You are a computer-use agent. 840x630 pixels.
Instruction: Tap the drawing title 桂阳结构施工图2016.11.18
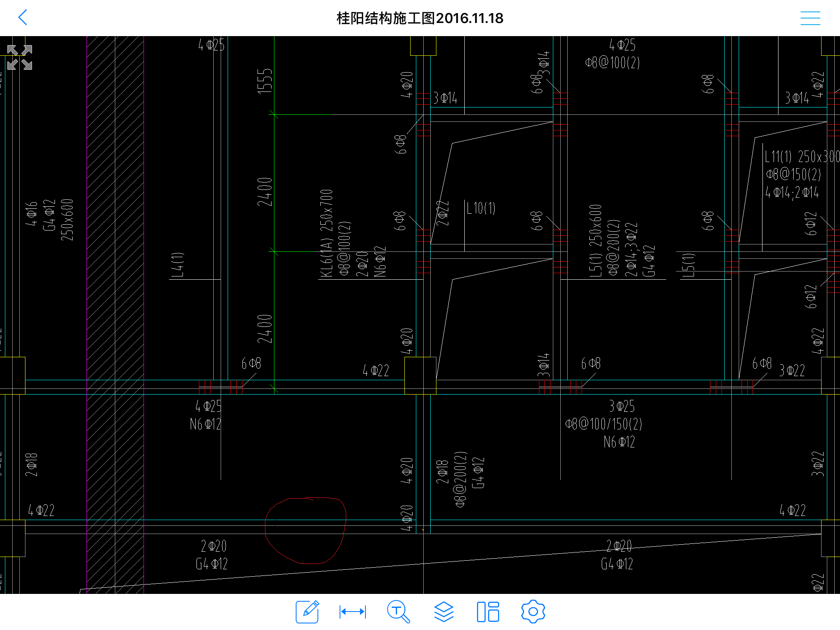pos(420,18)
